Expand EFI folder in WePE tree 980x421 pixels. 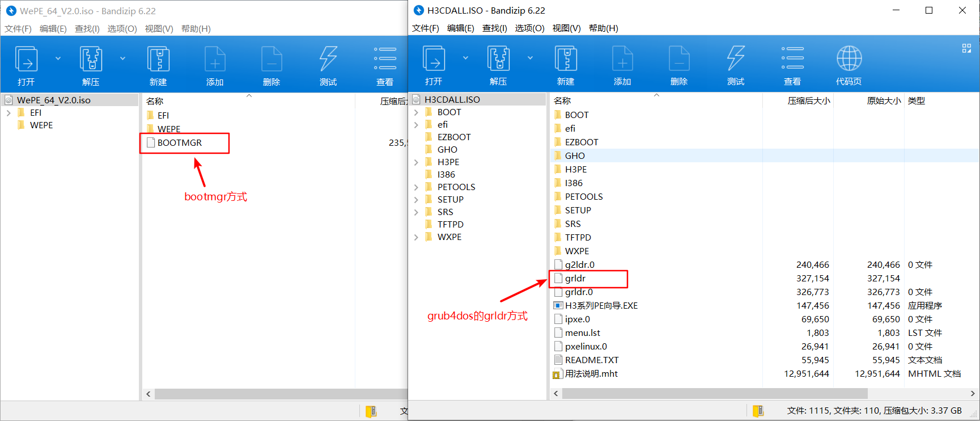tap(9, 113)
